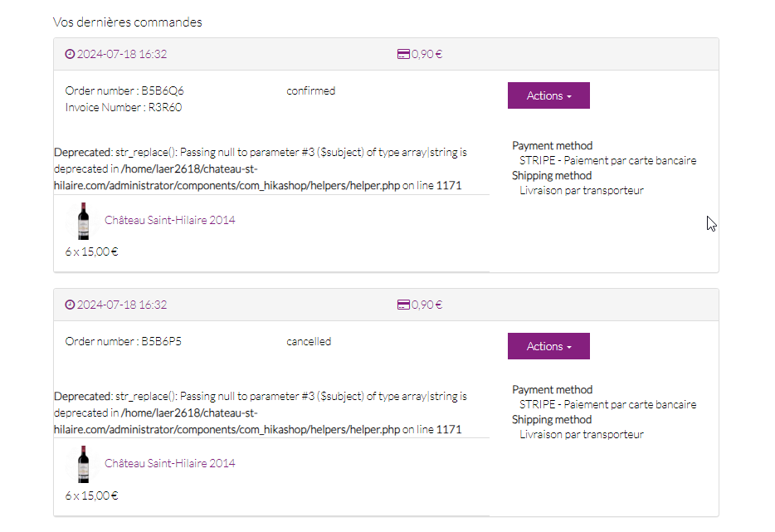
Task: Click the first order date 2024-07-18 16:32
Action: [x=122, y=55]
